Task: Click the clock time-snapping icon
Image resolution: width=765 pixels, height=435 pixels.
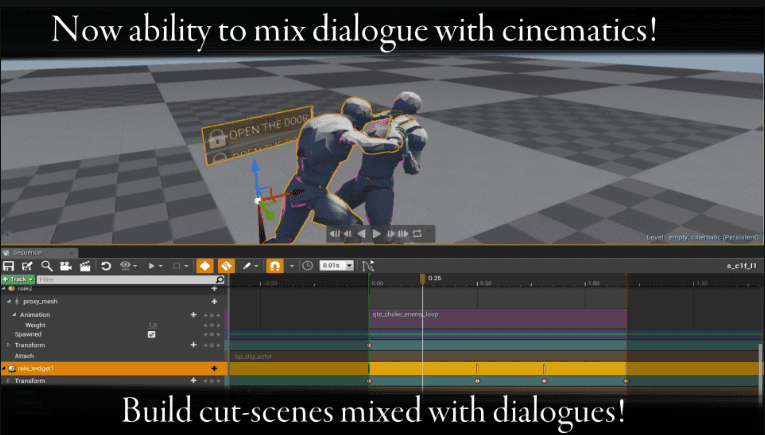Action: click(x=307, y=266)
